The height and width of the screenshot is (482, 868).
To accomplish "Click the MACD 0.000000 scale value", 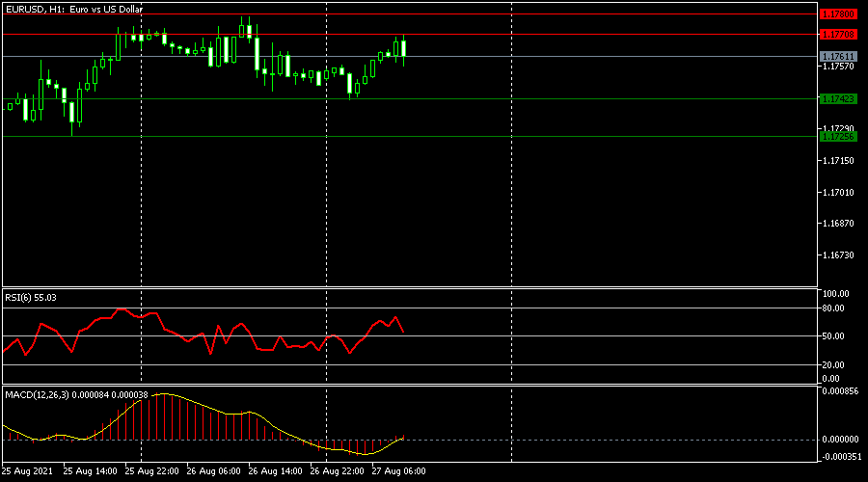I will (x=840, y=440).
